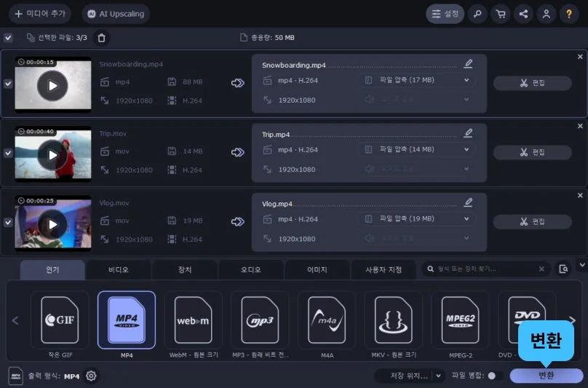Click the key activation icon
Viewport: 588px width, 388px height.
(x=477, y=14)
